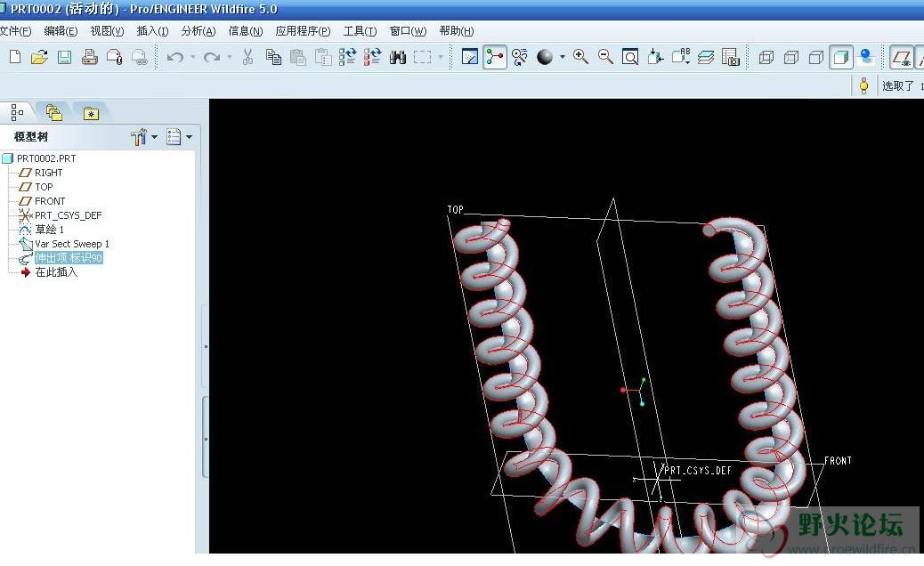Refit the model to the screen
This screenshot has width=924, height=566.
(x=630, y=57)
